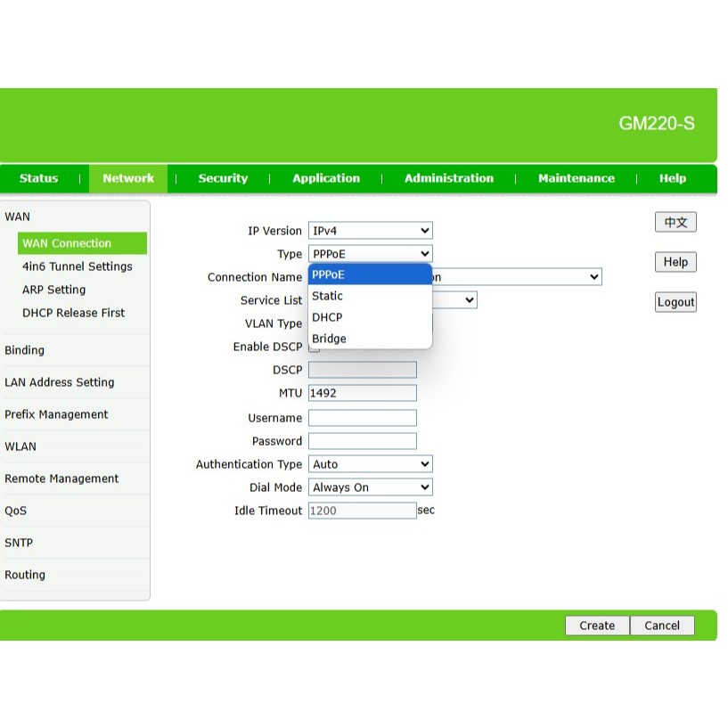
Task: Click the Help button on the right side
Action: [675, 262]
